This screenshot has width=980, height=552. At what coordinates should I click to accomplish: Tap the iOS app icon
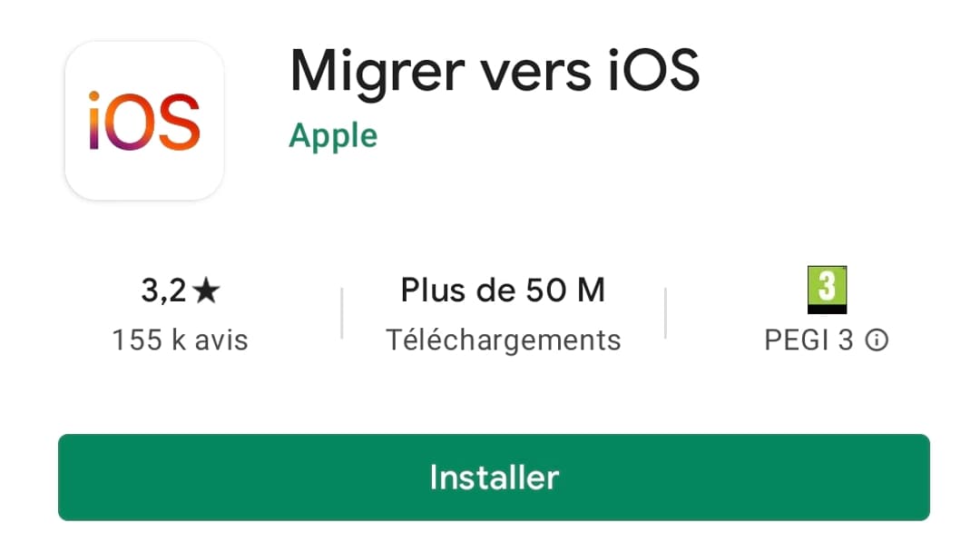point(144,121)
